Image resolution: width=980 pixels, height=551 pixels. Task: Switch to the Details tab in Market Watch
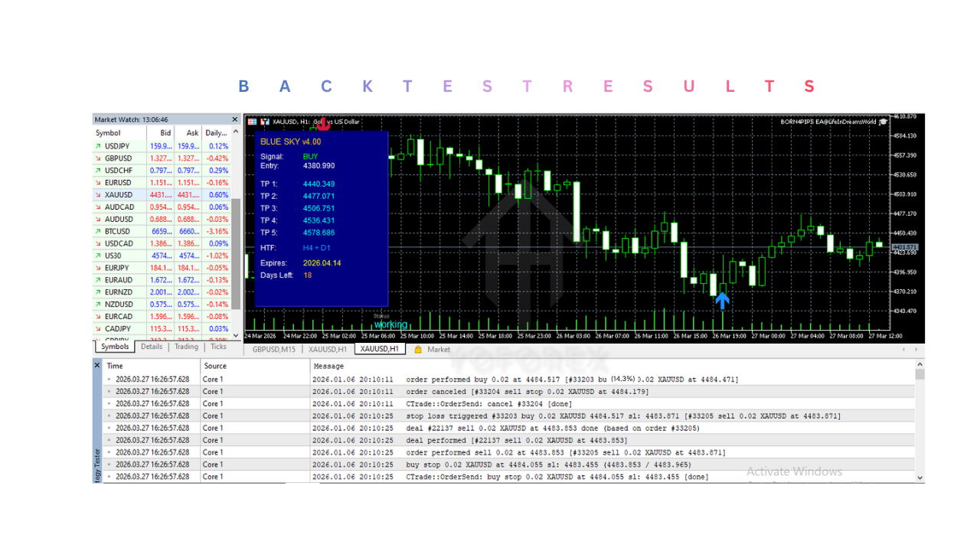pos(151,347)
